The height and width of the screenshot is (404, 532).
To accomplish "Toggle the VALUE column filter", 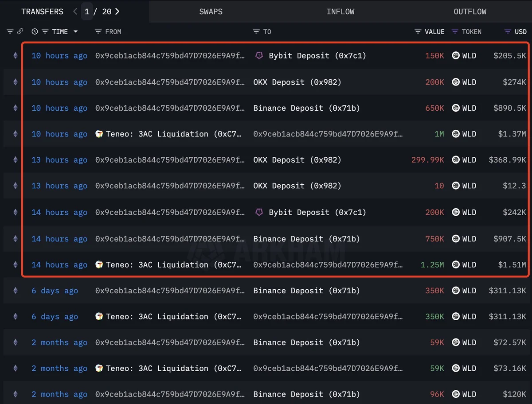I will [x=418, y=31].
